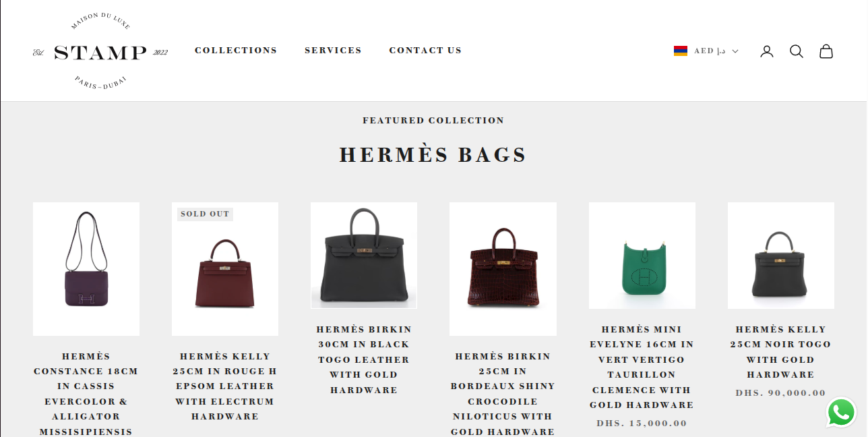Open WhatsApp chat bubble

pyautogui.click(x=841, y=412)
